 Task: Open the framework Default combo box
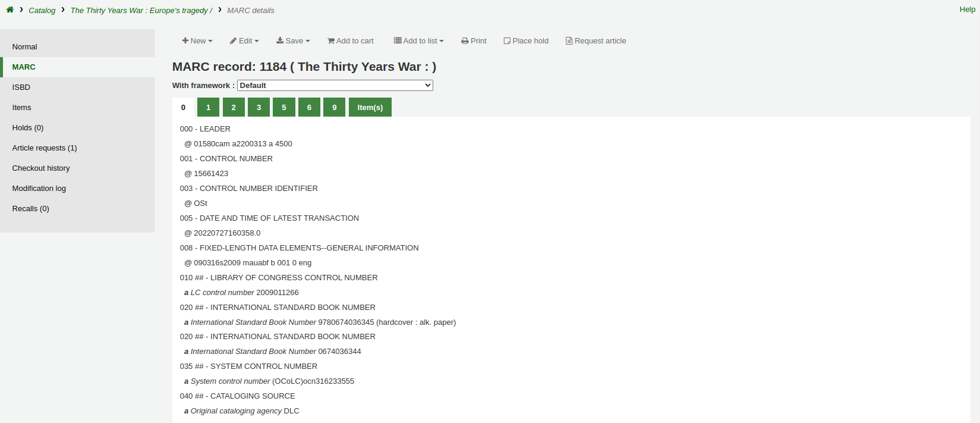point(335,86)
